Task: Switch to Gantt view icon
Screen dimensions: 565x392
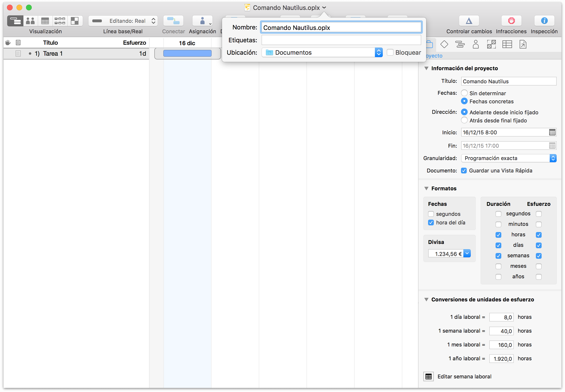Action: (x=15, y=21)
